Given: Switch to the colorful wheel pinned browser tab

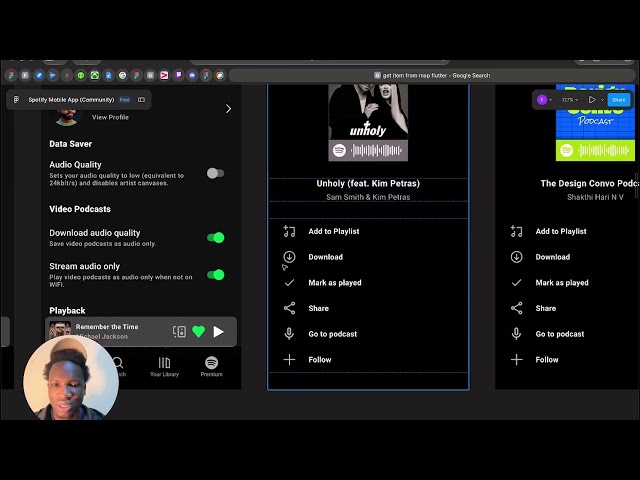Looking at the screenshot, I should pyautogui.click(x=220, y=75).
